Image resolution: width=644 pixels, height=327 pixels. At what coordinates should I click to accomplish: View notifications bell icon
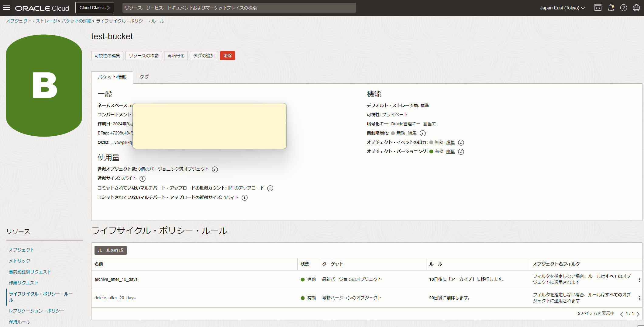click(x=611, y=8)
